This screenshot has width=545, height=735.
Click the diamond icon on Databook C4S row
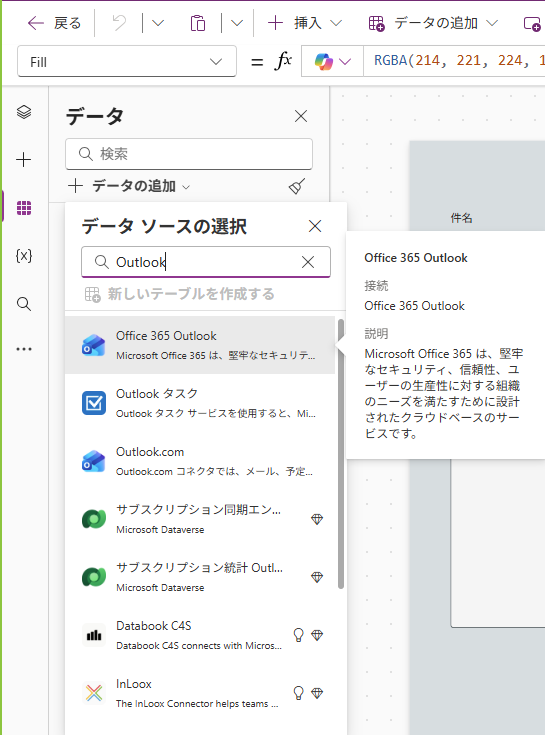coord(317,635)
